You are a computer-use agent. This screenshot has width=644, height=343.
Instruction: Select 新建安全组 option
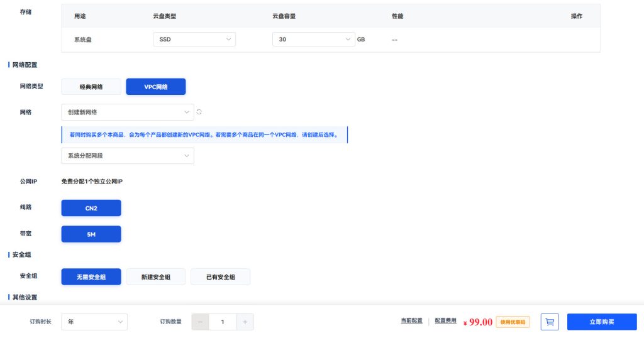click(x=156, y=277)
